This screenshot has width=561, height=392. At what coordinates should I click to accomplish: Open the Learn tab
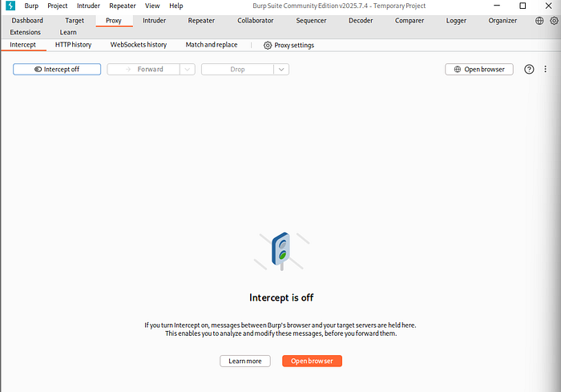pyautogui.click(x=68, y=32)
